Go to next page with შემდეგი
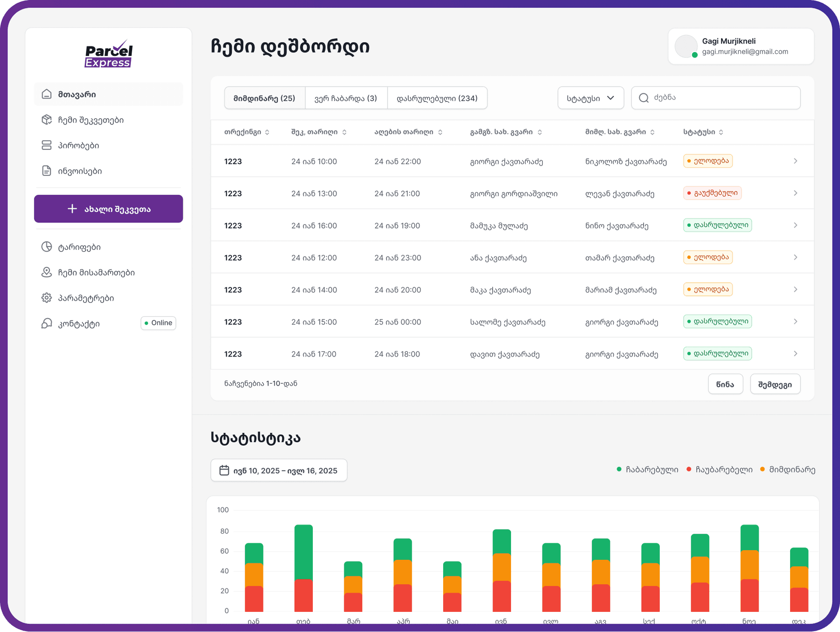This screenshot has width=840, height=632. [x=775, y=384]
